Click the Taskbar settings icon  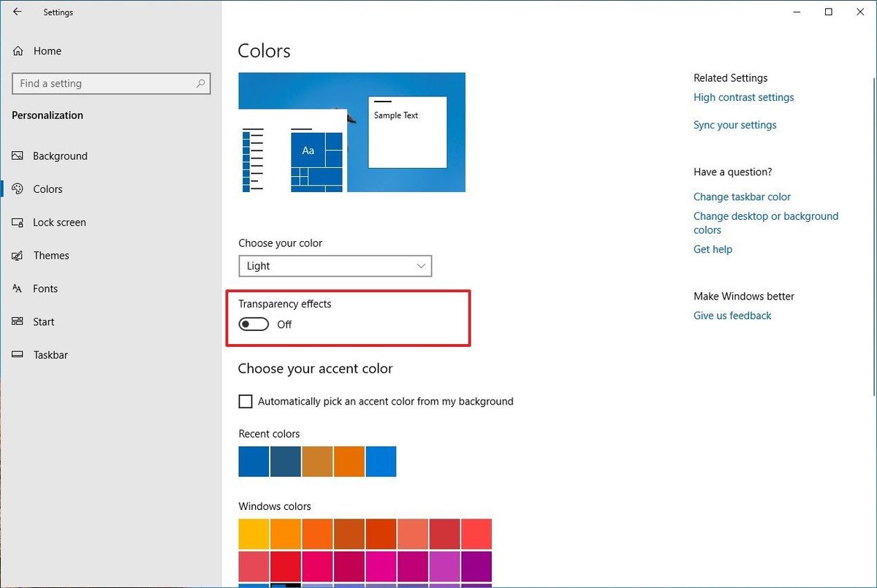17,354
